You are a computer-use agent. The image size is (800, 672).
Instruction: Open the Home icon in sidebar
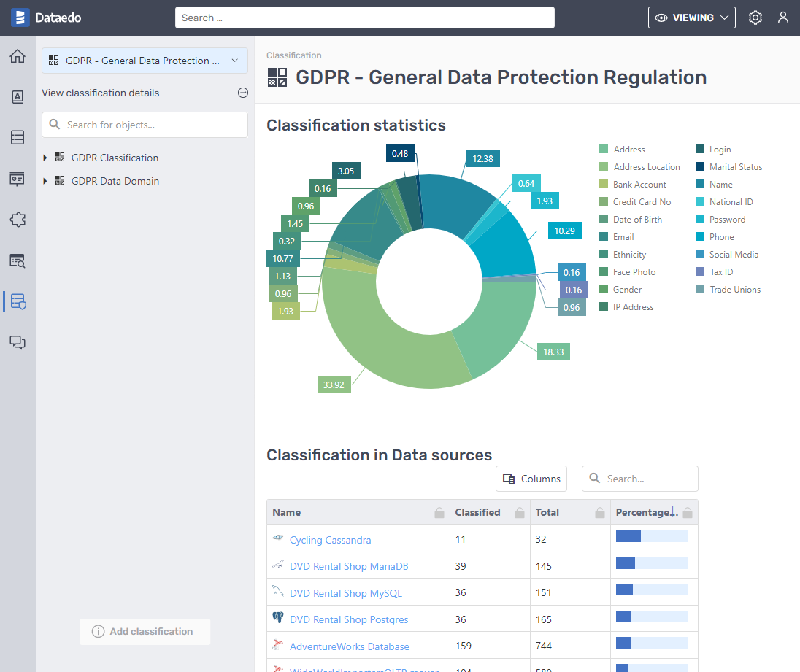pos(18,56)
